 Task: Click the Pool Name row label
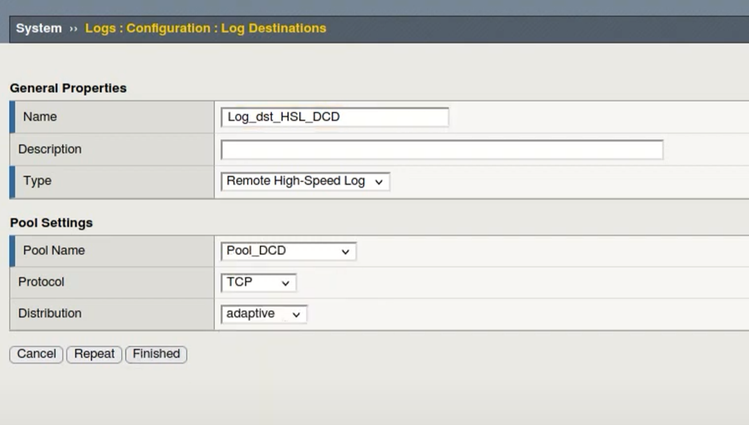[x=54, y=250]
